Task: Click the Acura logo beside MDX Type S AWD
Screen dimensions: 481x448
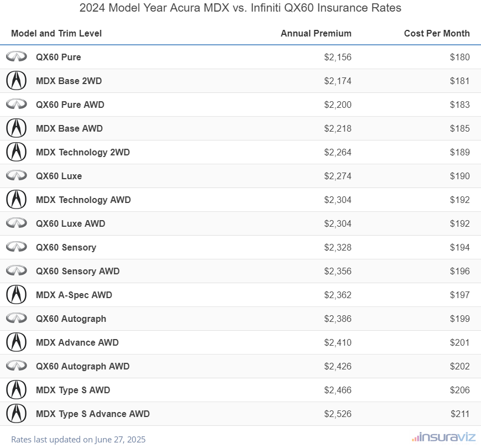Action: 17,390
